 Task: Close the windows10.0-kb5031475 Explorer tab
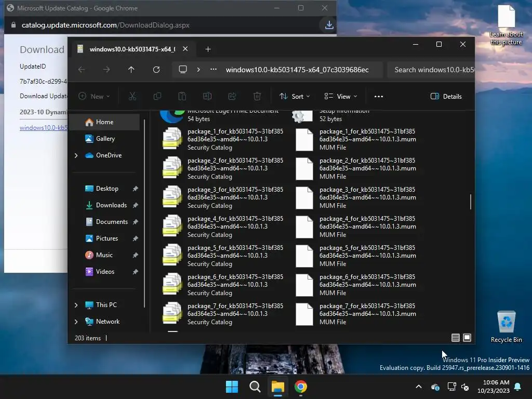(185, 49)
